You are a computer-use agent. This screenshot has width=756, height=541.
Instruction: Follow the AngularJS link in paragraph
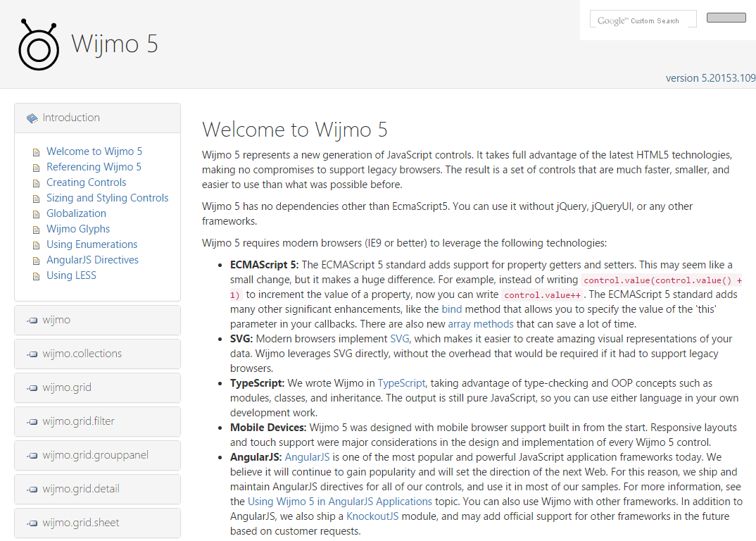307,457
